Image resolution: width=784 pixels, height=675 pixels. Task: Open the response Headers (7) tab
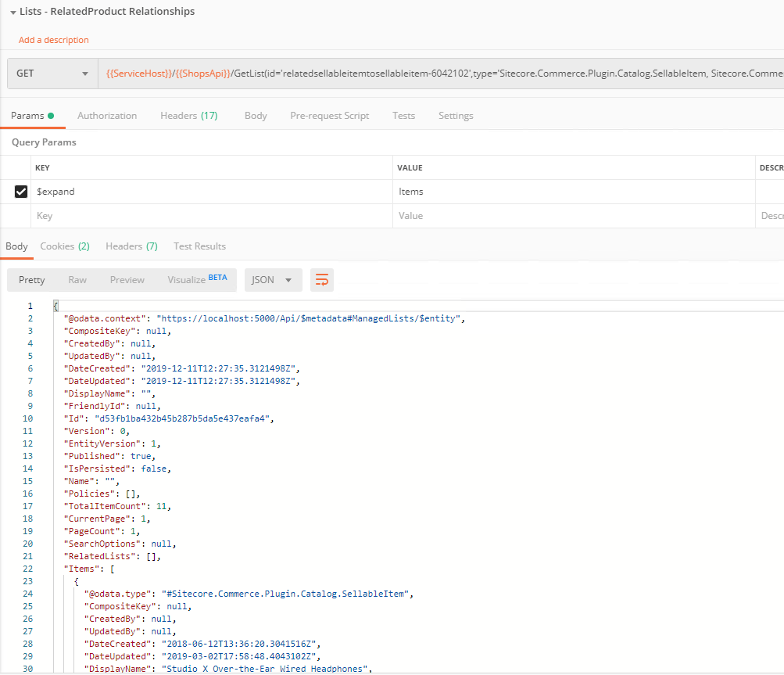tap(131, 246)
